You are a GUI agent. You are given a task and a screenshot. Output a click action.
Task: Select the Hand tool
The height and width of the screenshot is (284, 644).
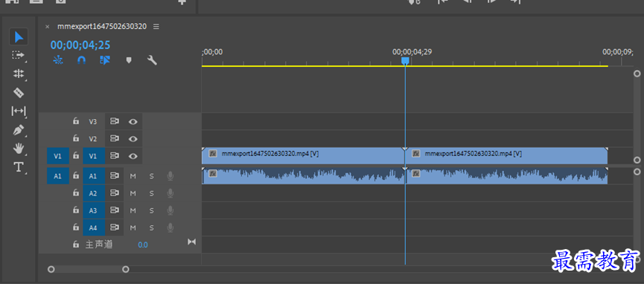(19, 149)
